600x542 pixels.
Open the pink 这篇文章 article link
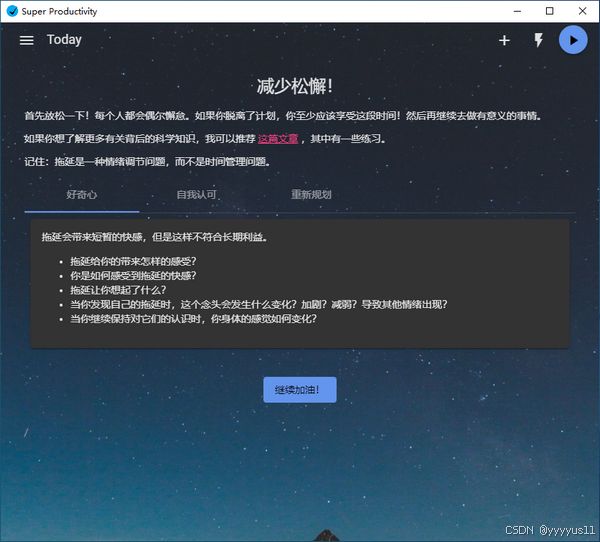(278, 139)
